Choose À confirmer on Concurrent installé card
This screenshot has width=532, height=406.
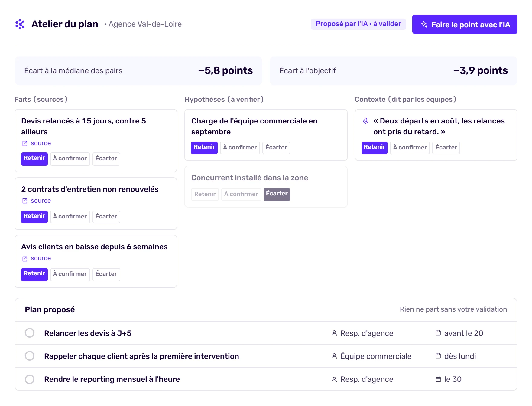(x=241, y=194)
